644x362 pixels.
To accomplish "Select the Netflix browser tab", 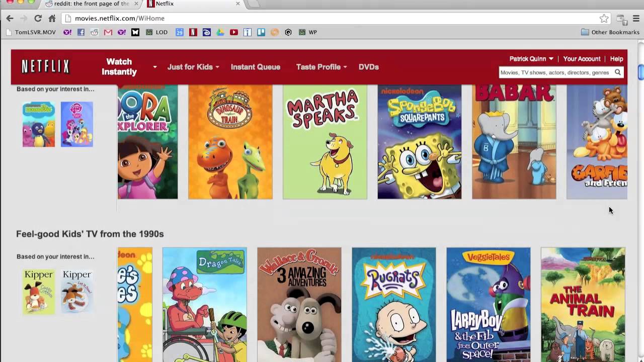I will tap(193, 4).
